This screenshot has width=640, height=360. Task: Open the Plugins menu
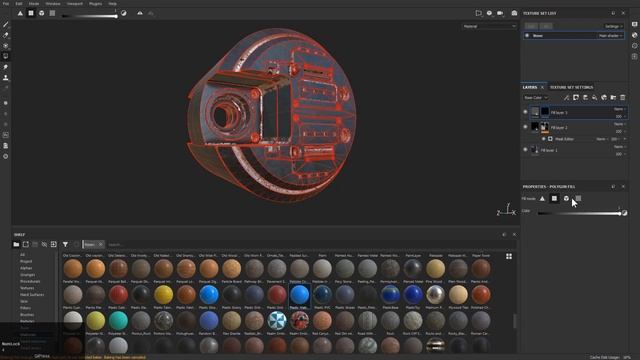(x=96, y=3)
